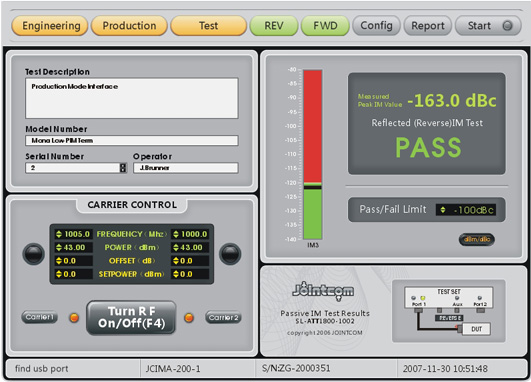Click the Jointcom logo
531x382 pixels.
[x=323, y=292]
